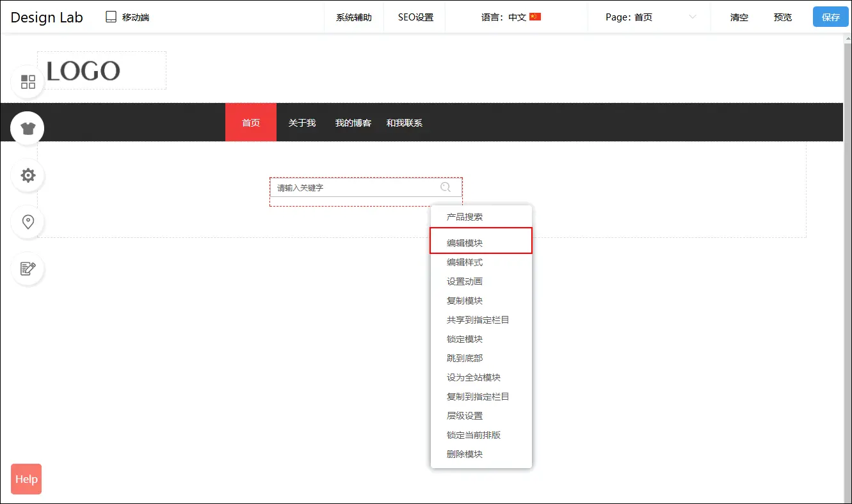Select 删除模块 from context menu
Viewport: 852px width, 504px height.
coord(465,454)
